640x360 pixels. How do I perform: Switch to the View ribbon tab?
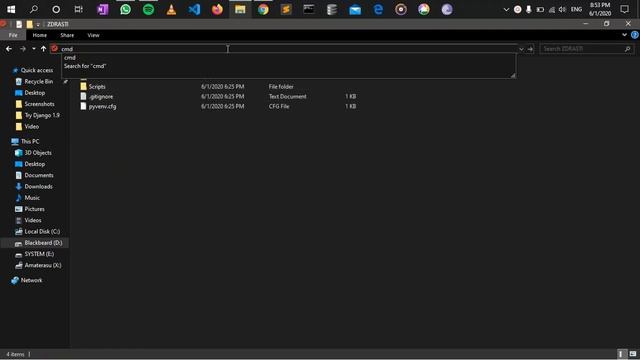pyautogui.click(x=93, y=35)
